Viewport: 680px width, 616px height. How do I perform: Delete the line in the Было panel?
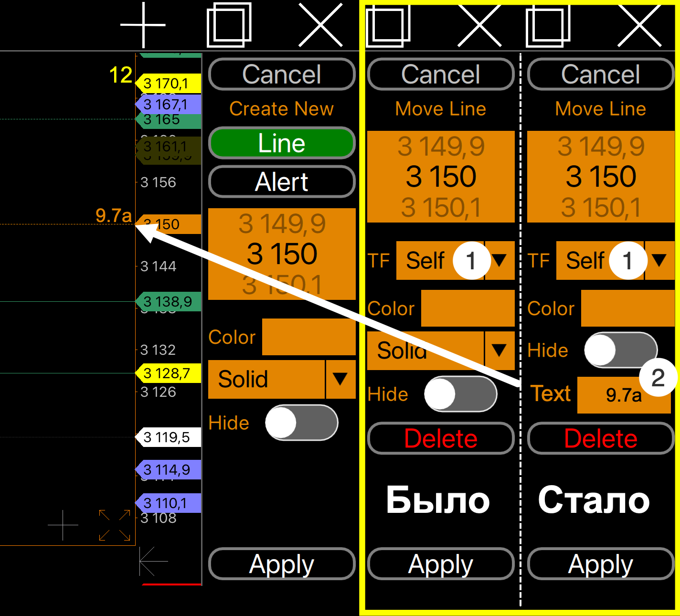441,438
